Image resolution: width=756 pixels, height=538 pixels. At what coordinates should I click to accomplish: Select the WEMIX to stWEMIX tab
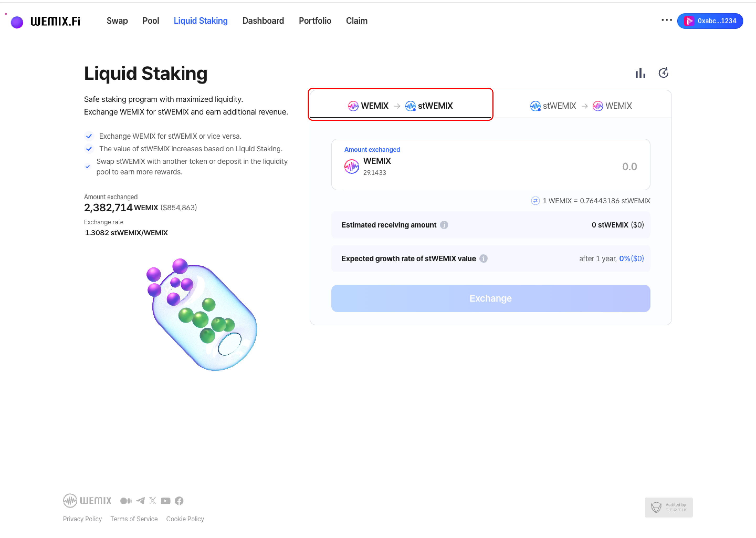coord(400,106)
